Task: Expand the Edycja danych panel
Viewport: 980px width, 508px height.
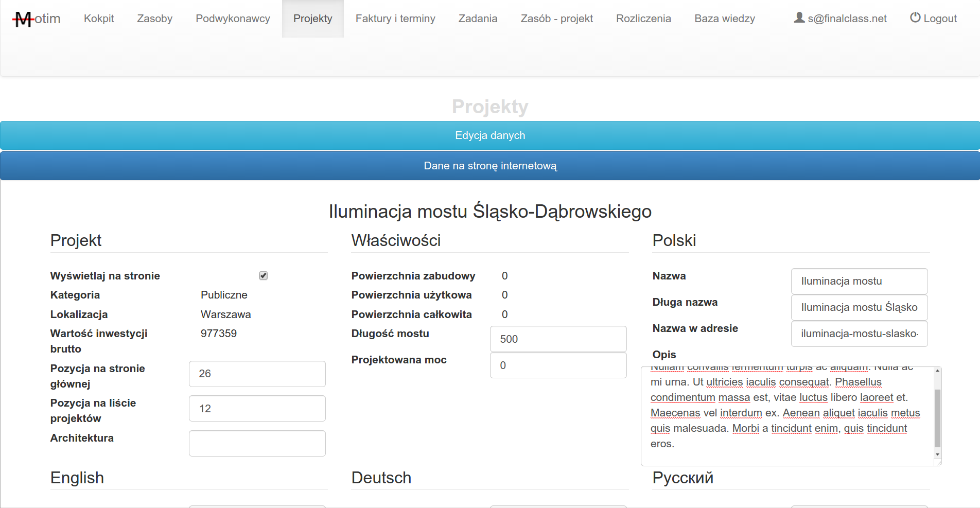Action: (x=490, y=135)
